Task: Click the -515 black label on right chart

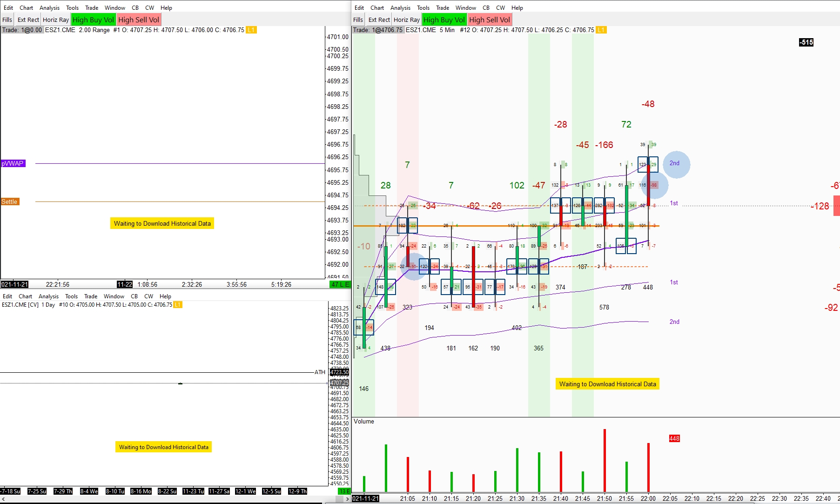Action: click(x=806, y=42)
